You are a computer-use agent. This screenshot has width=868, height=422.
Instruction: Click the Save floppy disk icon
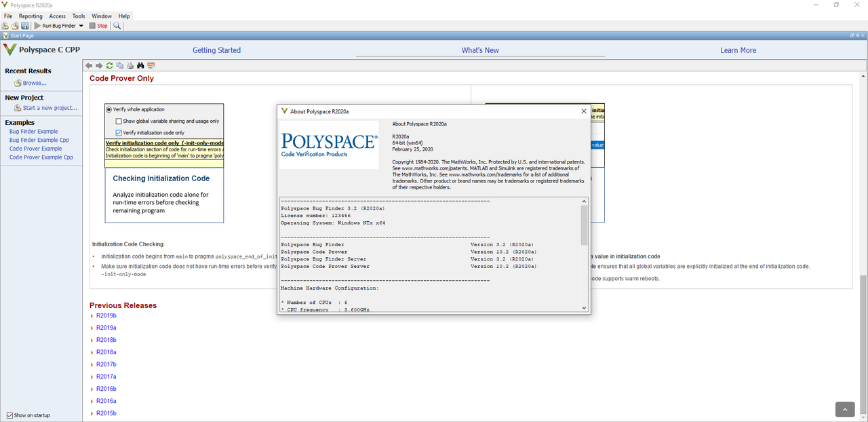tap(24, 26)
